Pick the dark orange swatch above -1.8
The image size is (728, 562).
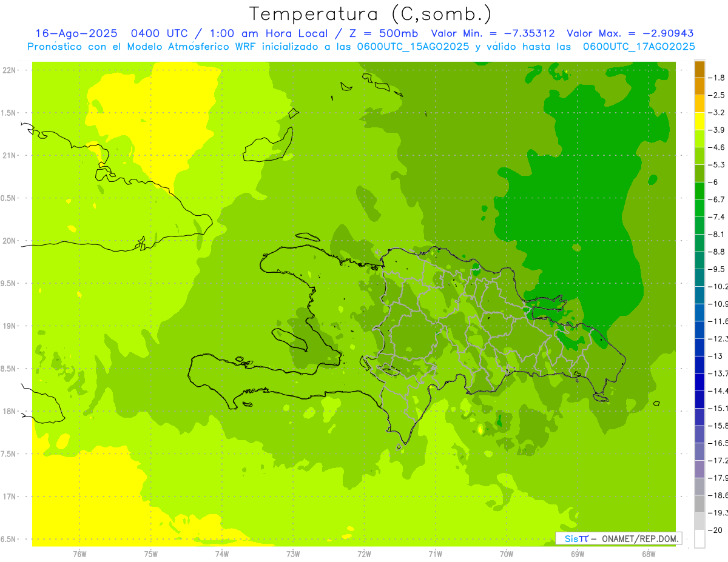tap(699, 69)
